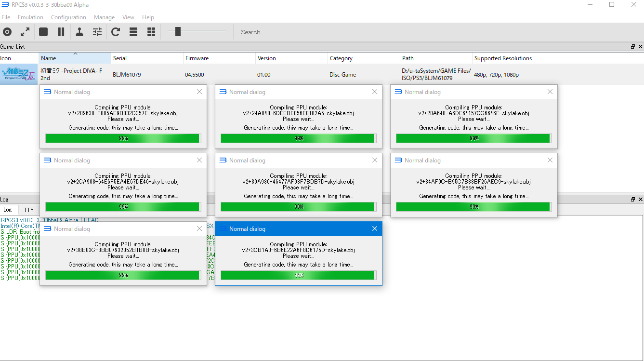This screenshot has height=361, width=644.
Task: Switch to grid view mode
Action: point(151,32)
